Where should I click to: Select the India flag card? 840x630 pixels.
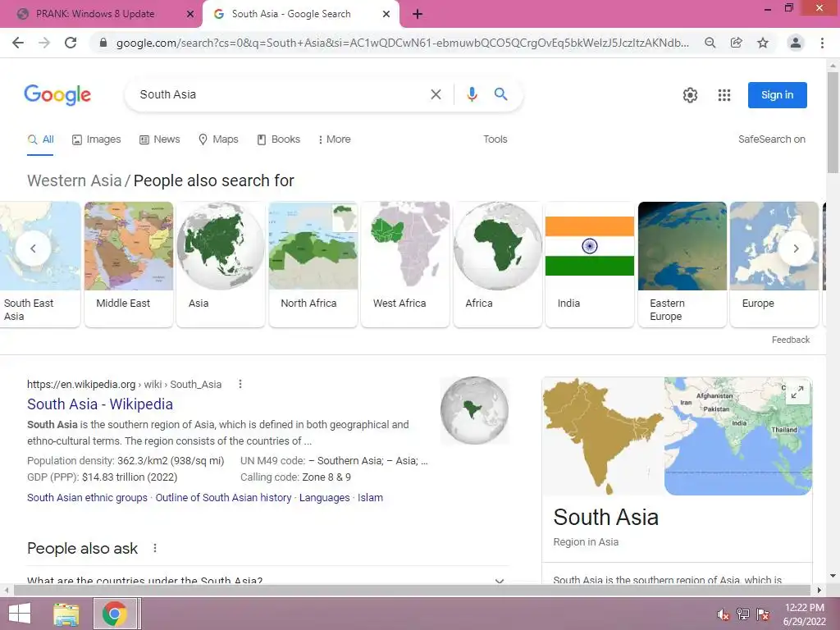pos(590,264)
